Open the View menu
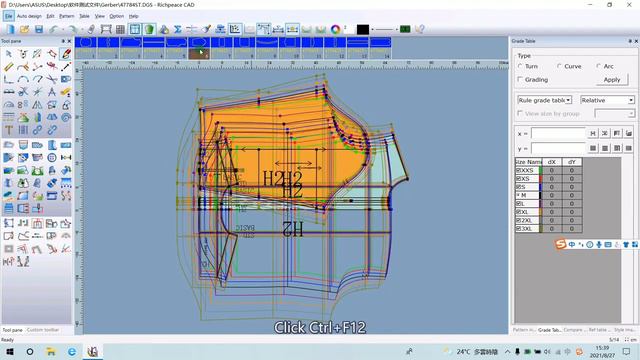The image size is (640, 360). (x=100, y=16)
